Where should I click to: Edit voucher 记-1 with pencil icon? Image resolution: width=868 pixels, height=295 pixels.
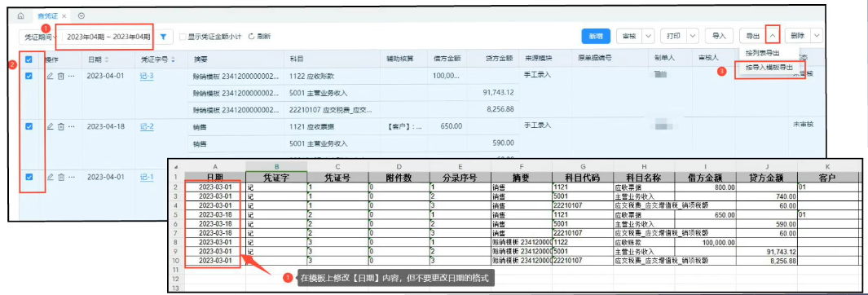tap(50, 177)
